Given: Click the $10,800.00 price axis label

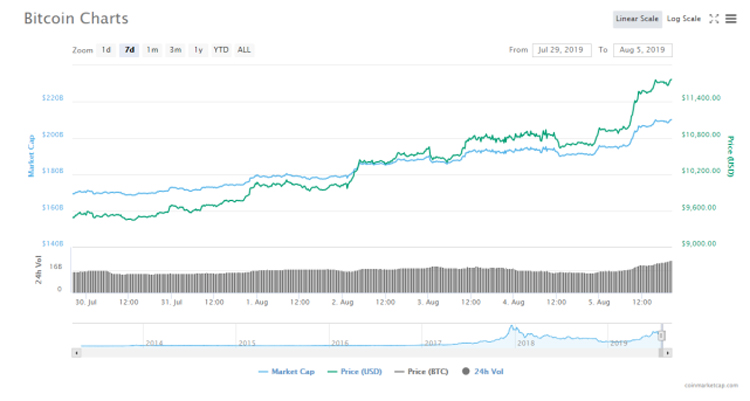Looking at the screenshot, I should click(701, 134).
